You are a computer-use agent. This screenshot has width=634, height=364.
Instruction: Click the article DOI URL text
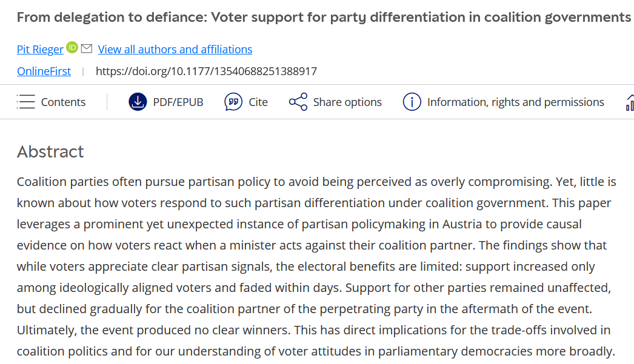pyautogui.click(x=206, y=71)
